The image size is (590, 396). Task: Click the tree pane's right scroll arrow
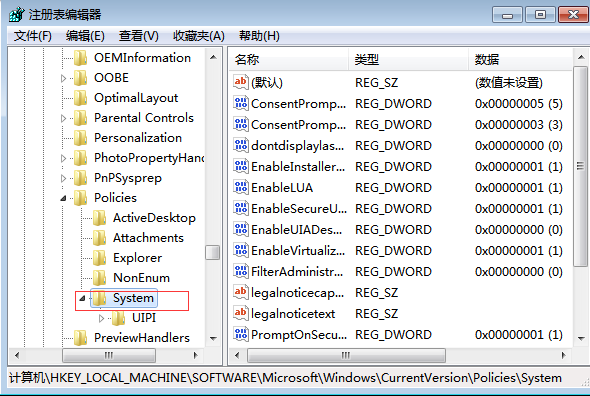[x=195, y=355]
